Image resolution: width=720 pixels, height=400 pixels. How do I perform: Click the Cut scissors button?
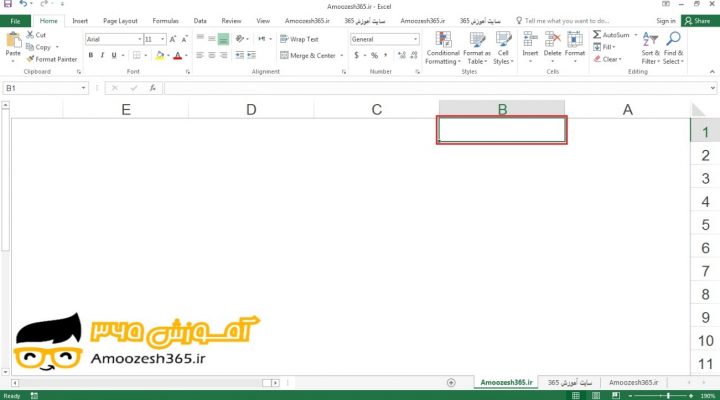tap(36, 35)
